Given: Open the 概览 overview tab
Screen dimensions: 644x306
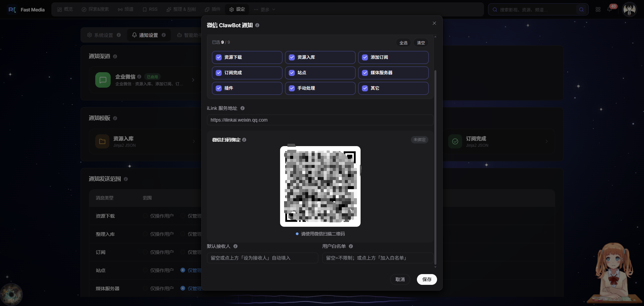Looking at the screenshot, I should (65, 9).
